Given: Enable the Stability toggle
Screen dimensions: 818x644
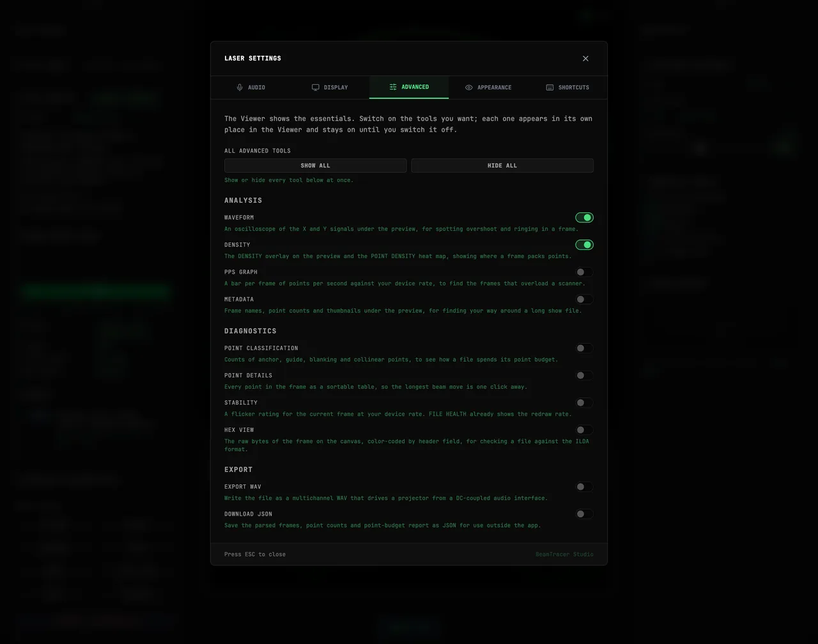Looking at the screenshot, I should pos(584,402).
